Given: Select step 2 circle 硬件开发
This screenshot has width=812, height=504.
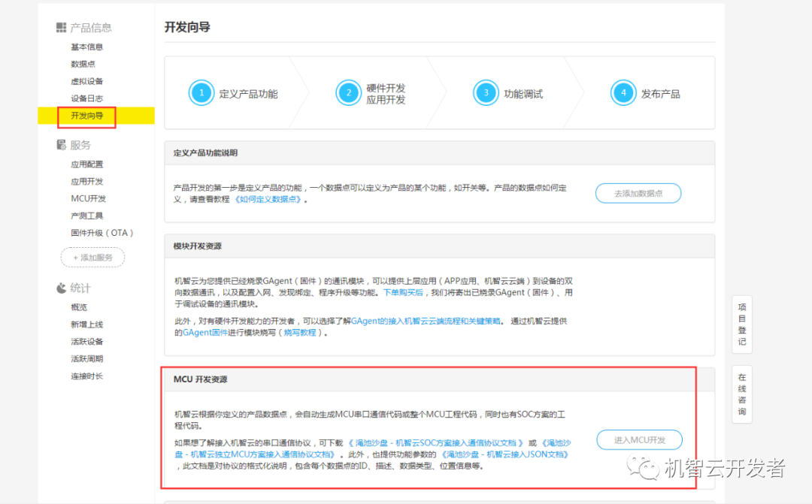Looking at the screenshot, I should [x=349, y=93].
